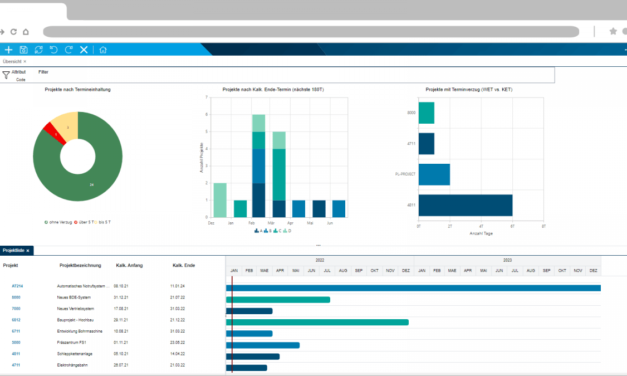The width and height of the screenshot is (627, 376).
Task: Click Gantt bar for Bauprojekt - Hochbau
Action: [317, 322]
